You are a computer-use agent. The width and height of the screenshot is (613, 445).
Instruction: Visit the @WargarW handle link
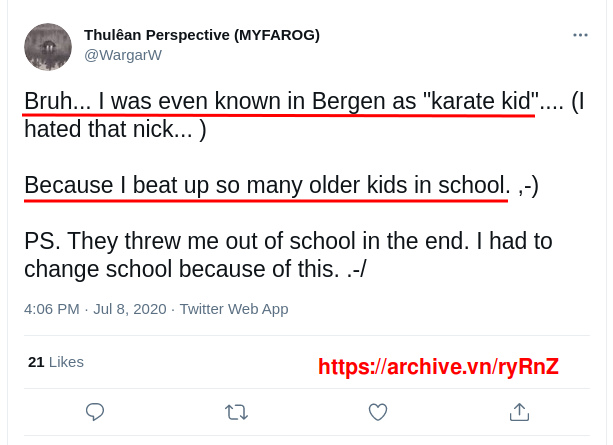pyautogui.click(x=123, y=55)
